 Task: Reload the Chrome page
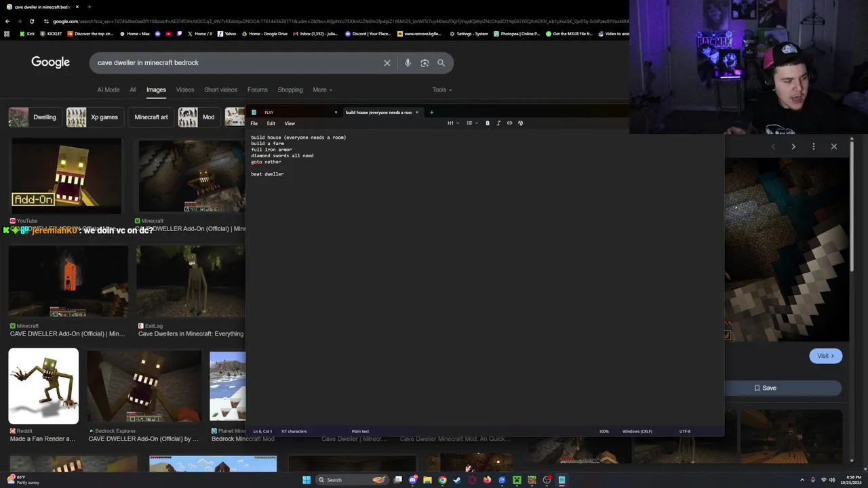pyautogui.click(x=31, y=21)
